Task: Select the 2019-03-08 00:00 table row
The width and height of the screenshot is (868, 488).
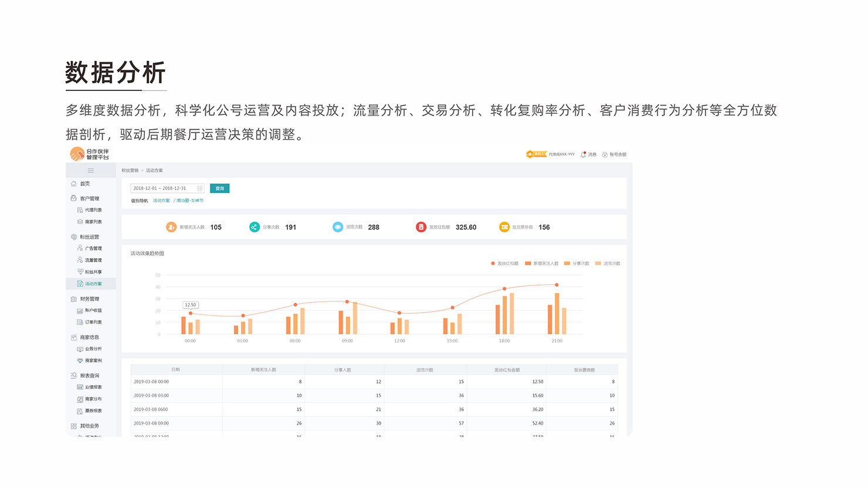Action: tap(374, 382)
